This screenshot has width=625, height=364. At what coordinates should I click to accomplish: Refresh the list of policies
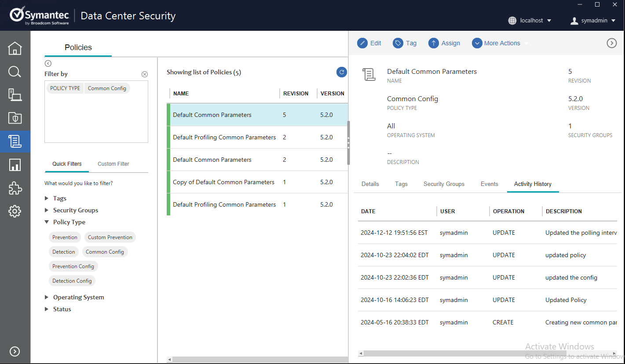pyautogui.click(x=341, y=72)
